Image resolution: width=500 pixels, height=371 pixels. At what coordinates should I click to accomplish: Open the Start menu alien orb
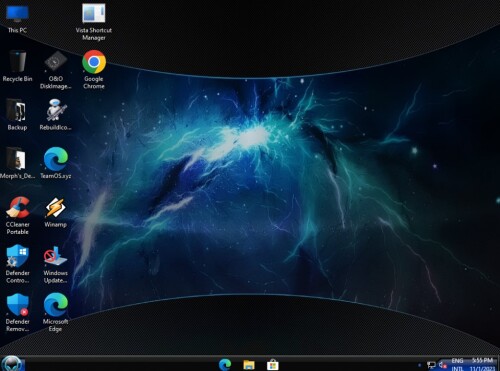pos(13,364)
